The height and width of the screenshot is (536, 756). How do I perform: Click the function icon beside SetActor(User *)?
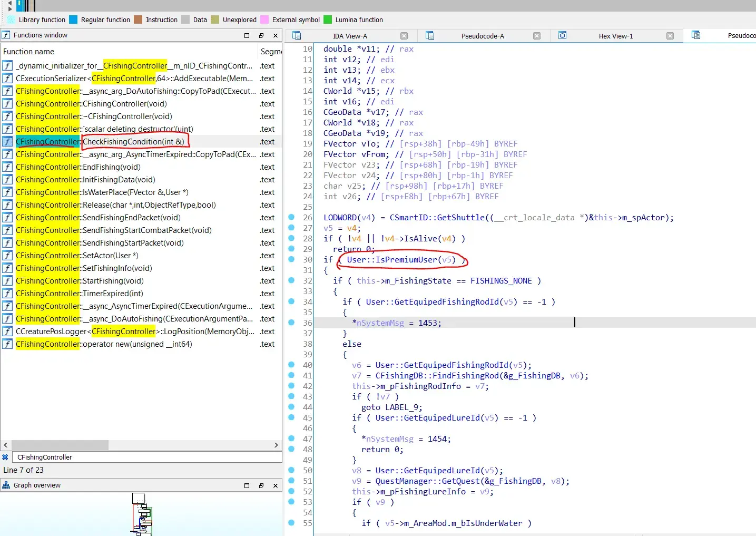click(x=7, y=256)
